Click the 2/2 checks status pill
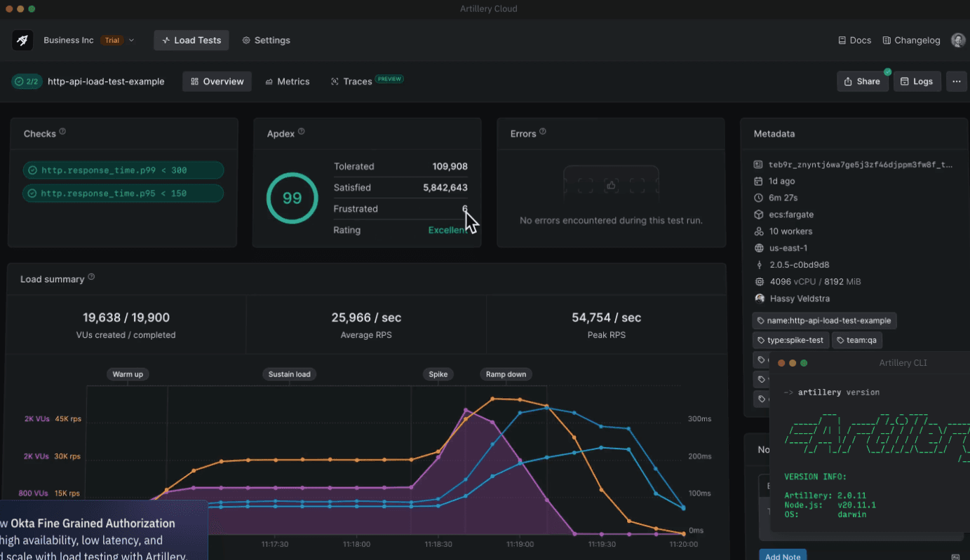The height and width of the screenshot is (560, 970). tap(27, 81)
